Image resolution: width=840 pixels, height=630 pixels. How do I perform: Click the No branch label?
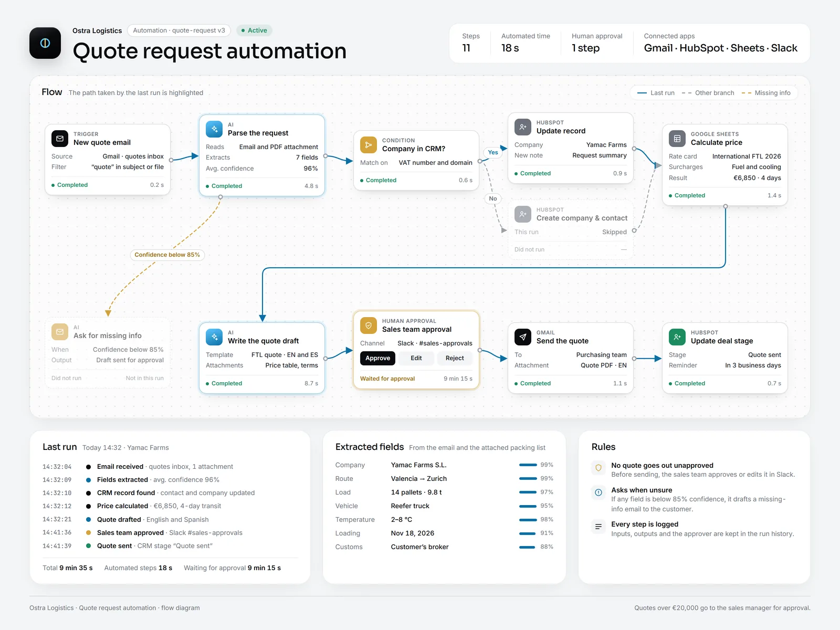[x=493, y=198]
